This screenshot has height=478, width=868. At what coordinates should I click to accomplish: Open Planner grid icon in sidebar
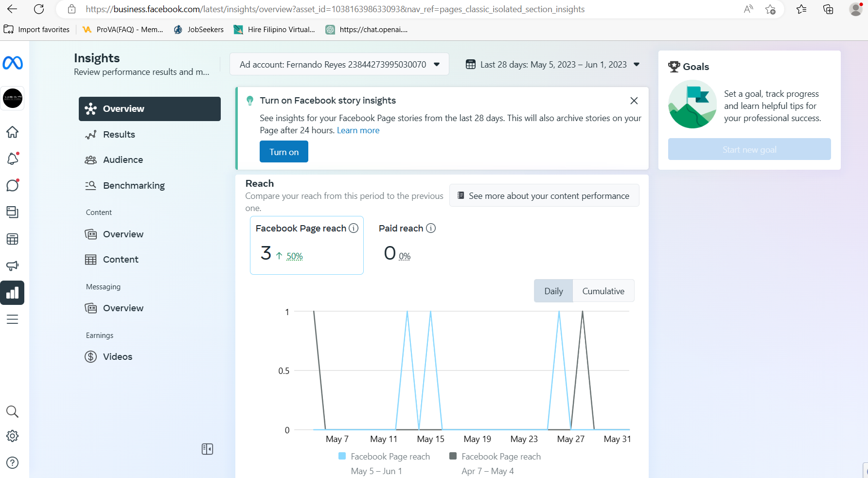[13, 239]
